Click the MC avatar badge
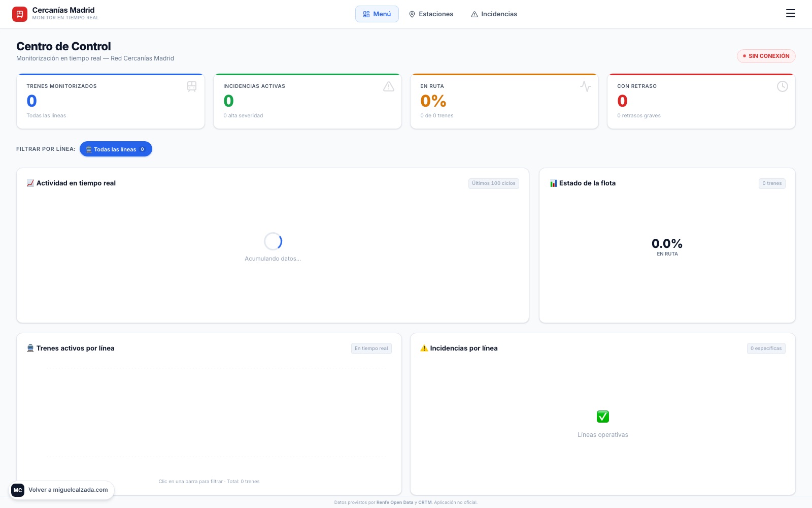 (18, 490)
